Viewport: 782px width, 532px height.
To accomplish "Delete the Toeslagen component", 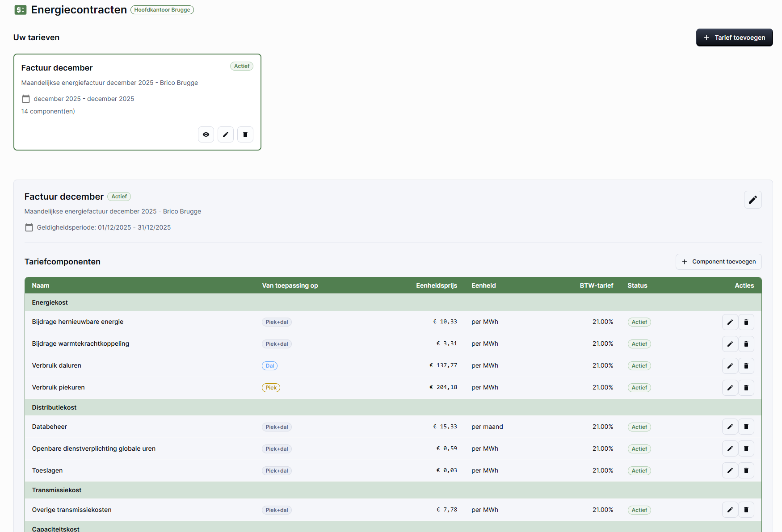I will [746, 471].
